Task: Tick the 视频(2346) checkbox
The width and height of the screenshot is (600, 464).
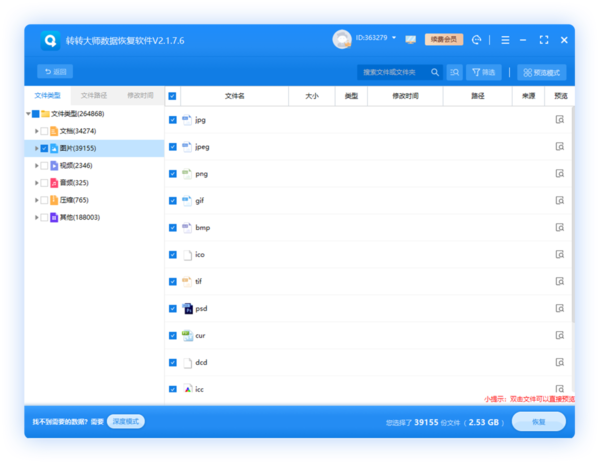Action: pyautogui.click(x=44, y=165)
